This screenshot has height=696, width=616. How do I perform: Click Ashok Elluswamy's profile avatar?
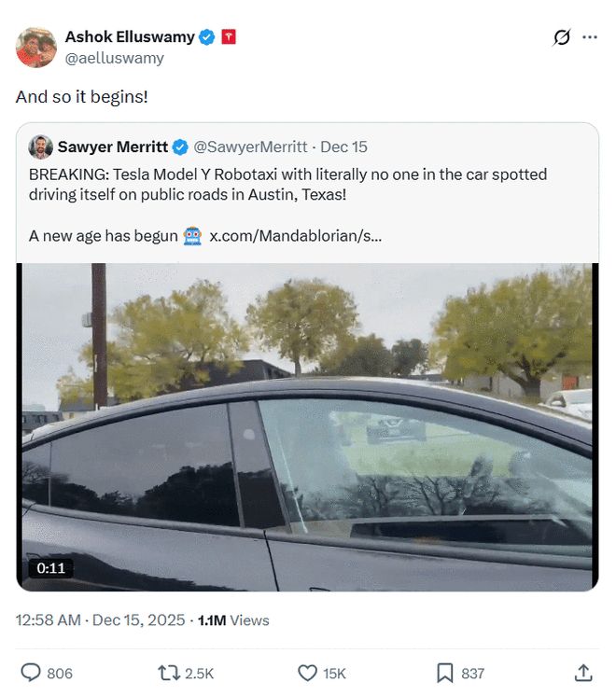pos(36,48)
